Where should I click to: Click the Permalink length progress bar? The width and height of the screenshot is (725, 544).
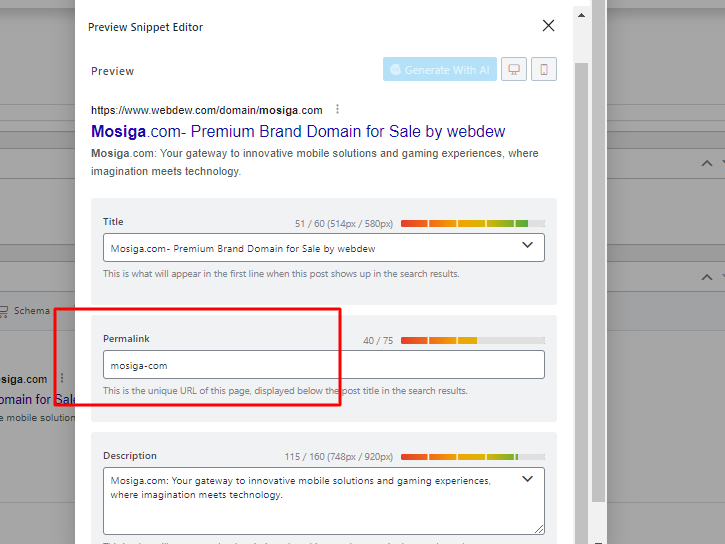(473, 341)
